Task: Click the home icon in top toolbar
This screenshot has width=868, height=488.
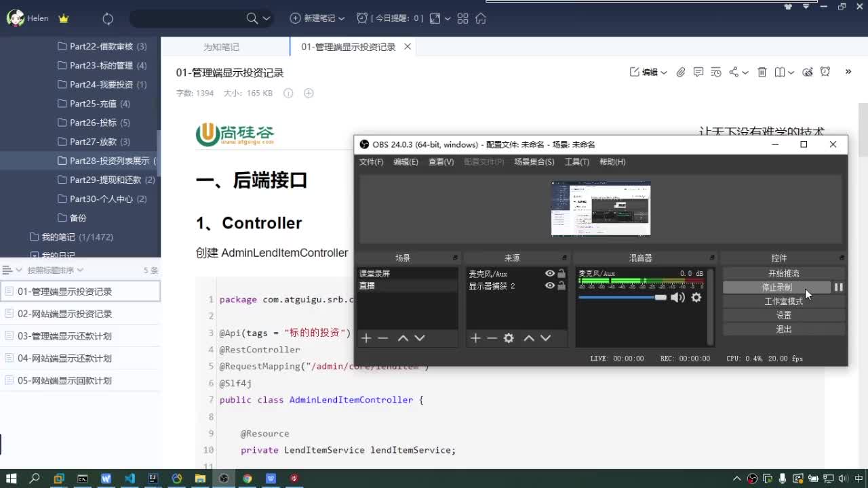Action: click(481, 18)
